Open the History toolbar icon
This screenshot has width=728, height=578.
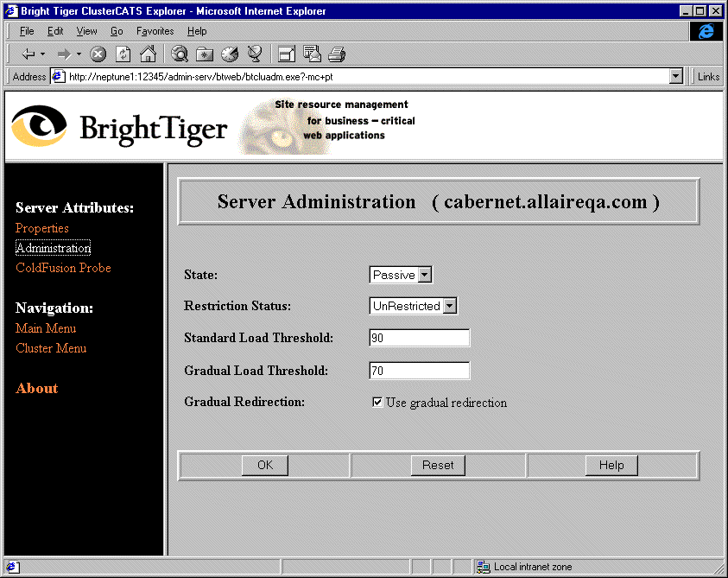[229, 54]
